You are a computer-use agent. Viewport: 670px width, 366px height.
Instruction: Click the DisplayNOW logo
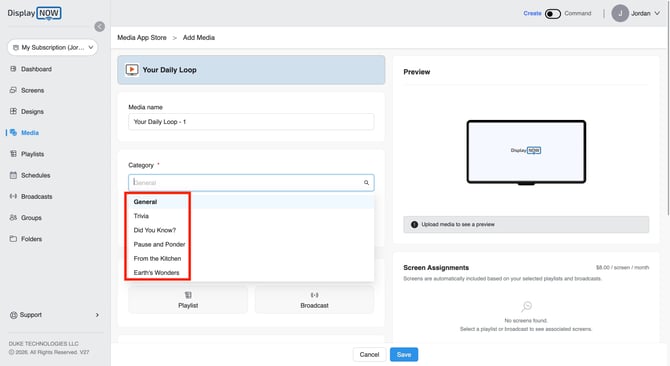point(34,13)
